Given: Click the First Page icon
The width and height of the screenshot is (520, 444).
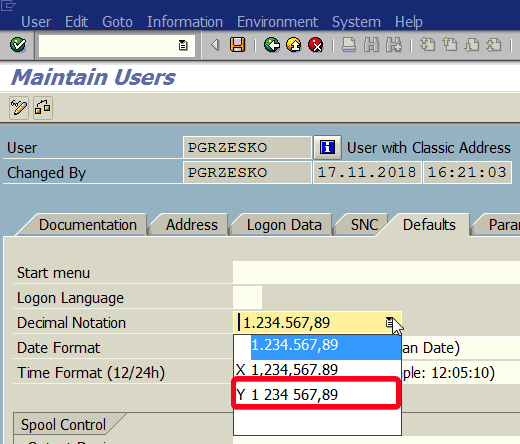Looking at the screenshot, I should click(427, 45).
